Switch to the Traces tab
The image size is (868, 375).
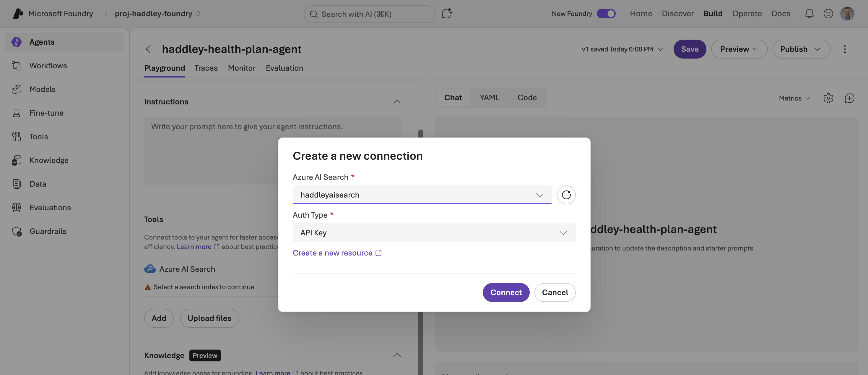coord(206,68)
